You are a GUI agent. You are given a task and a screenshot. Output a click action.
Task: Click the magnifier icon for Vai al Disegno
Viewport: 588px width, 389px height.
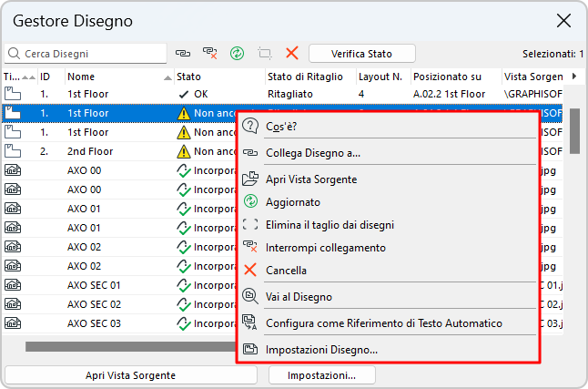pos(250,296)
